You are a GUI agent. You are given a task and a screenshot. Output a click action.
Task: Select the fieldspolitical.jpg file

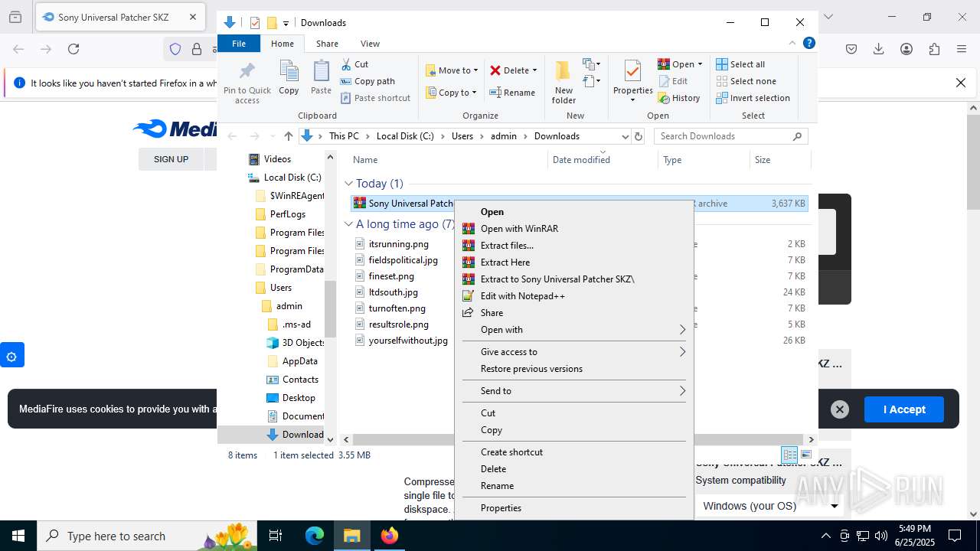(403, 260)
